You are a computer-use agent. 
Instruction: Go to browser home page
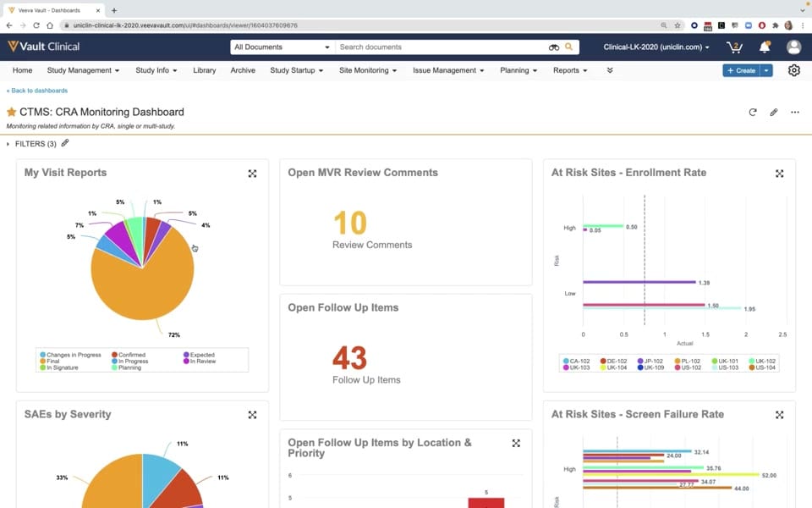click(x=50, y=25)
